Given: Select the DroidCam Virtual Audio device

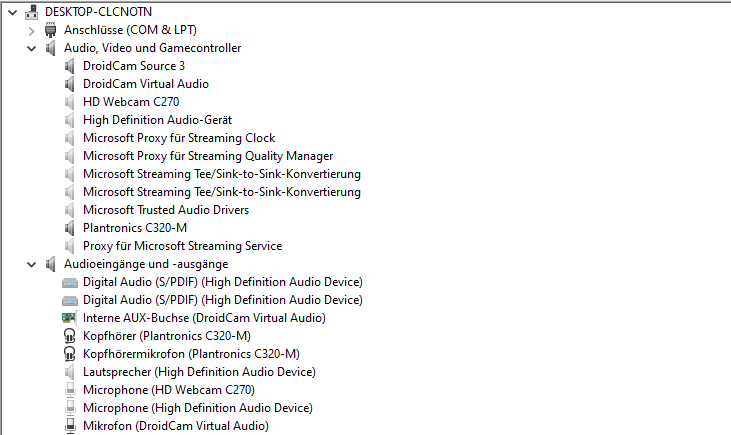Looking at the screenshot, I should (x=146, y=84).
